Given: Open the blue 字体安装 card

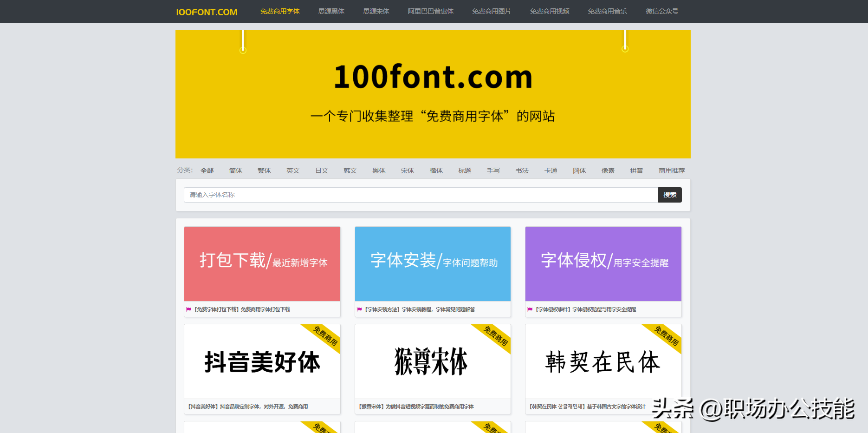Looking at the screenshot, I should [x=433, y=264].
